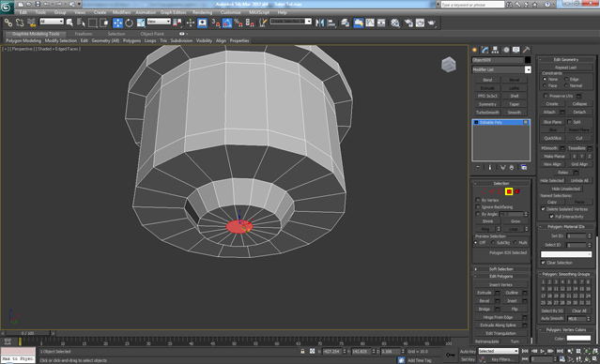Uncheck Delete Isolated Vertices
600x364 pixels.
543,209
